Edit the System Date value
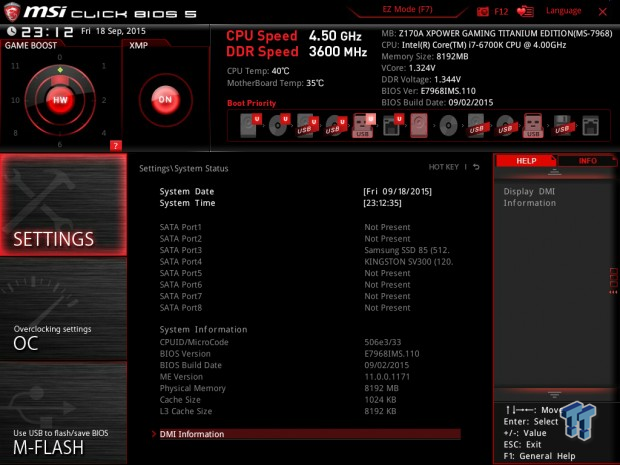 (x=397, y=191)
